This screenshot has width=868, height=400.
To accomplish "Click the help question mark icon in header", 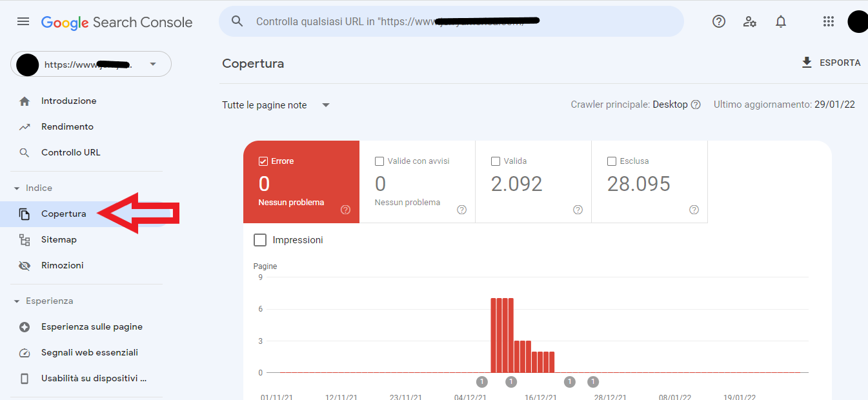I will tap(718, 22).
